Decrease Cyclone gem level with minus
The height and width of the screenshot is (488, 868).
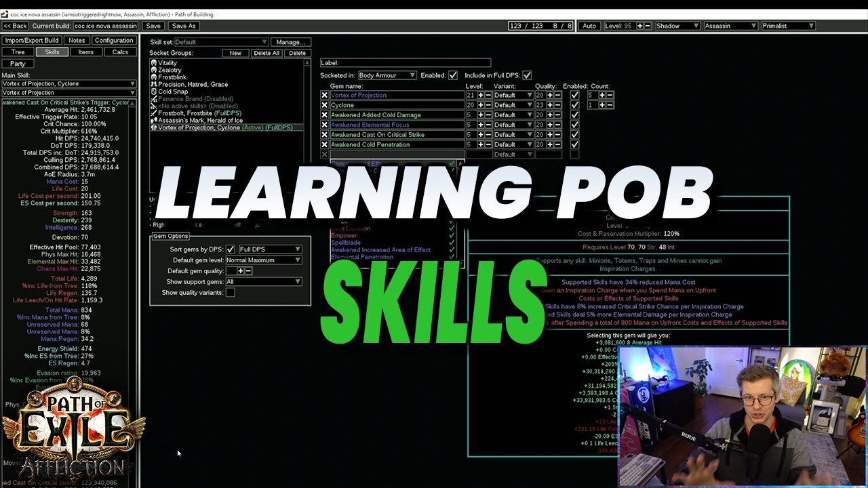(x=488, y=105)
